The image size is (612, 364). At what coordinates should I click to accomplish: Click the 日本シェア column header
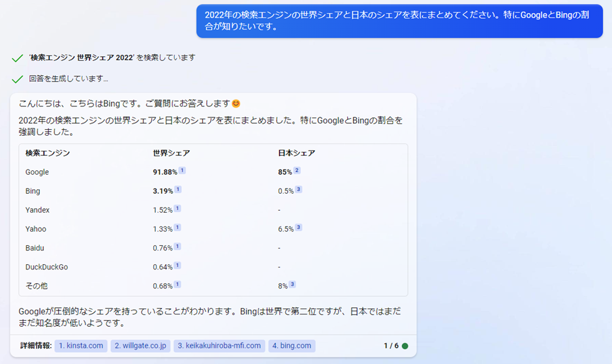click(297, 153)
